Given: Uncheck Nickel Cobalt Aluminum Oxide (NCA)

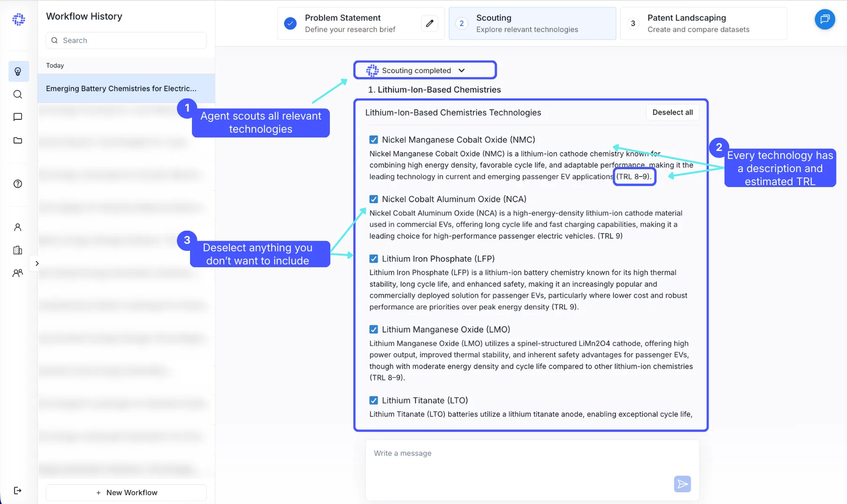Looking at the screenshot, I should pos(374,199).
